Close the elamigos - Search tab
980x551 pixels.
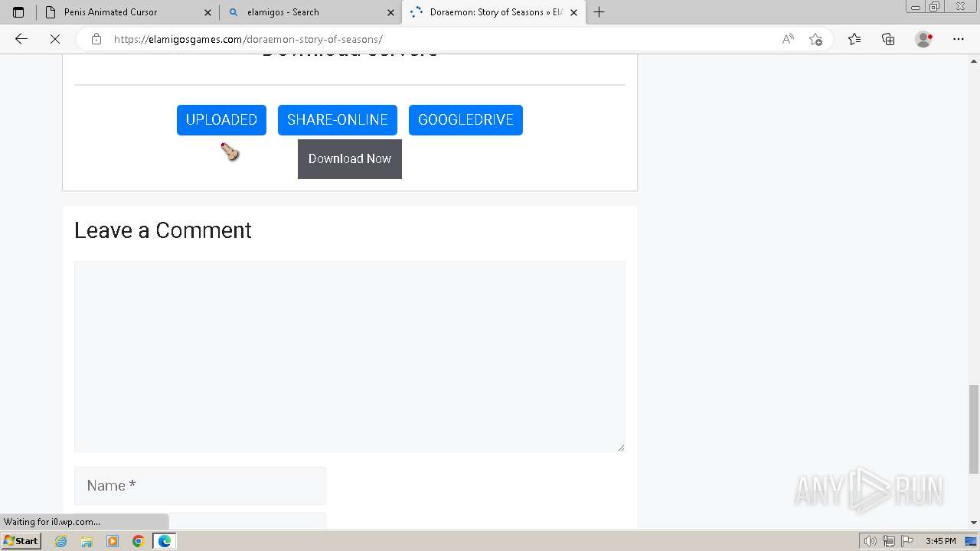[391, 12]
